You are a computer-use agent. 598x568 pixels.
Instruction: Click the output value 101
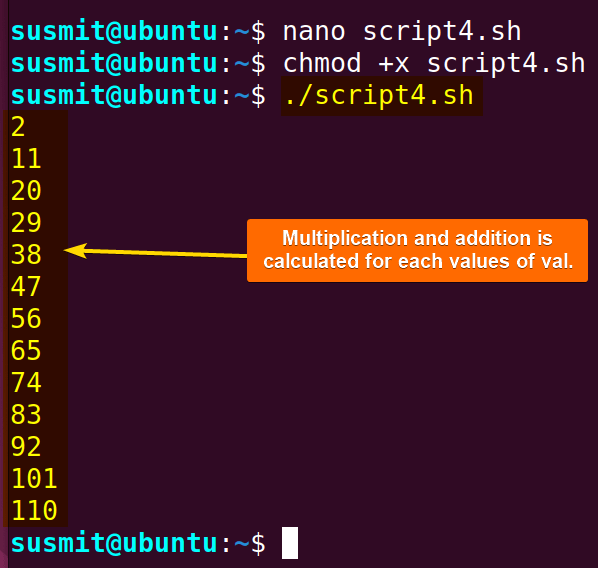coord(34,479)
